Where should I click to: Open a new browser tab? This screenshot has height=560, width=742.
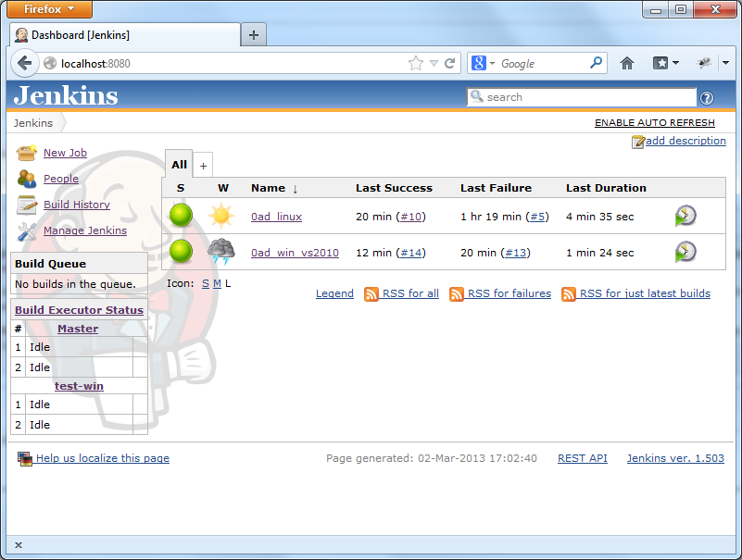coord(254,35)
